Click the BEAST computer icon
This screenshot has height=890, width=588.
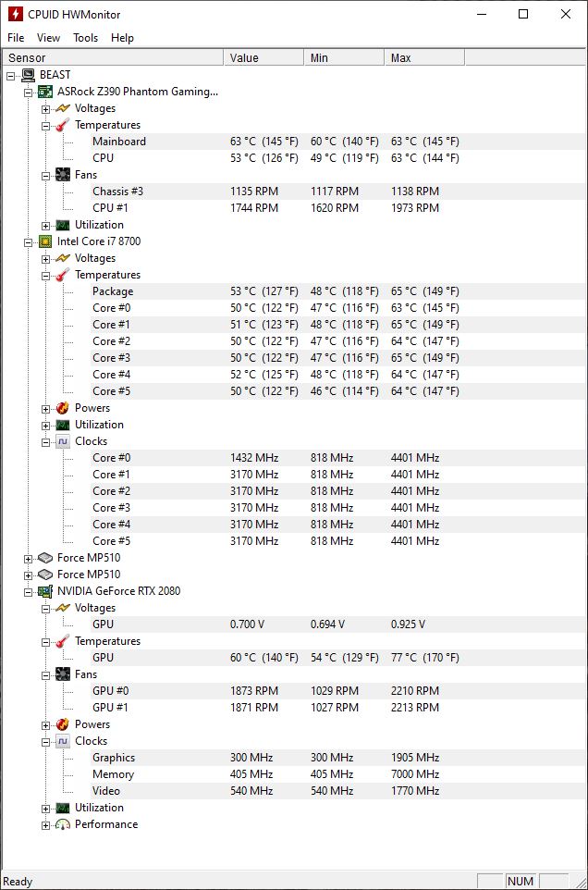[29, 75]
